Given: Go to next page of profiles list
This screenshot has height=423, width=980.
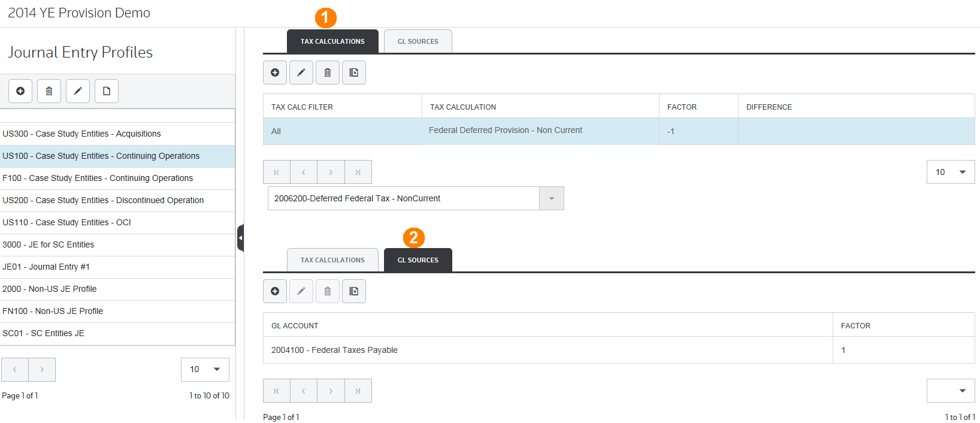Looking at the screenshot, I should click(42, 370).
